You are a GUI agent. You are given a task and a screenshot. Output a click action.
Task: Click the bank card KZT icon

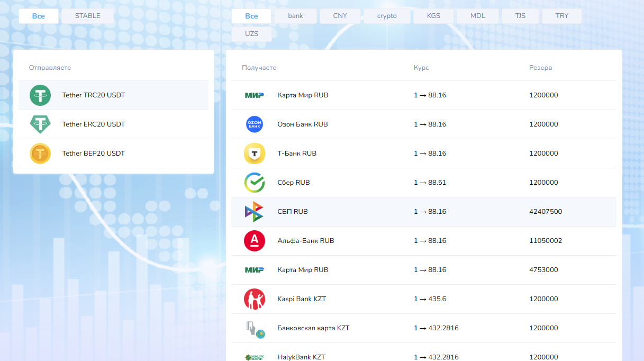click(x=255, y=329)
